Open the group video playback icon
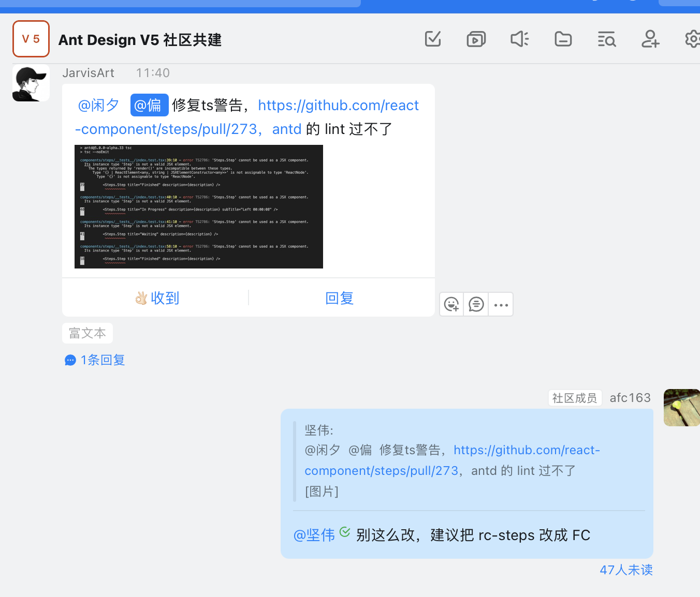700x597 pixels. click(x=476, y=39)
